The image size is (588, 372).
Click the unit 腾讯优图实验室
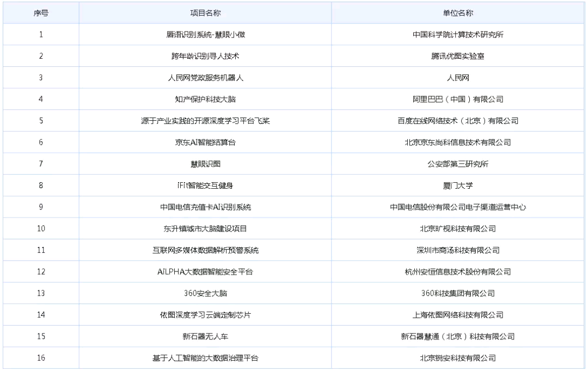[458, 56]
